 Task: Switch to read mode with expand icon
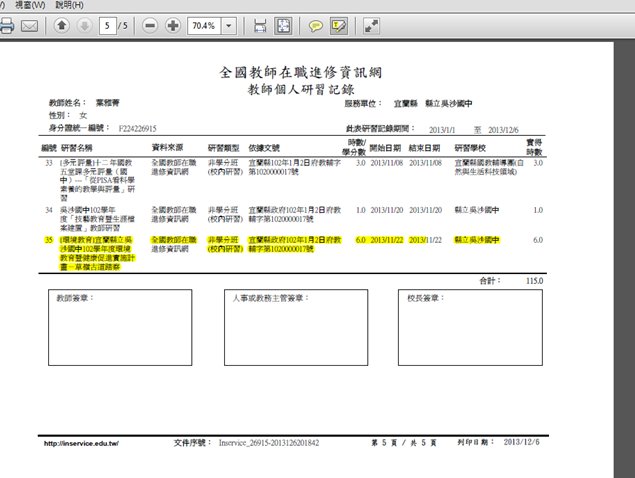(371, 25)
